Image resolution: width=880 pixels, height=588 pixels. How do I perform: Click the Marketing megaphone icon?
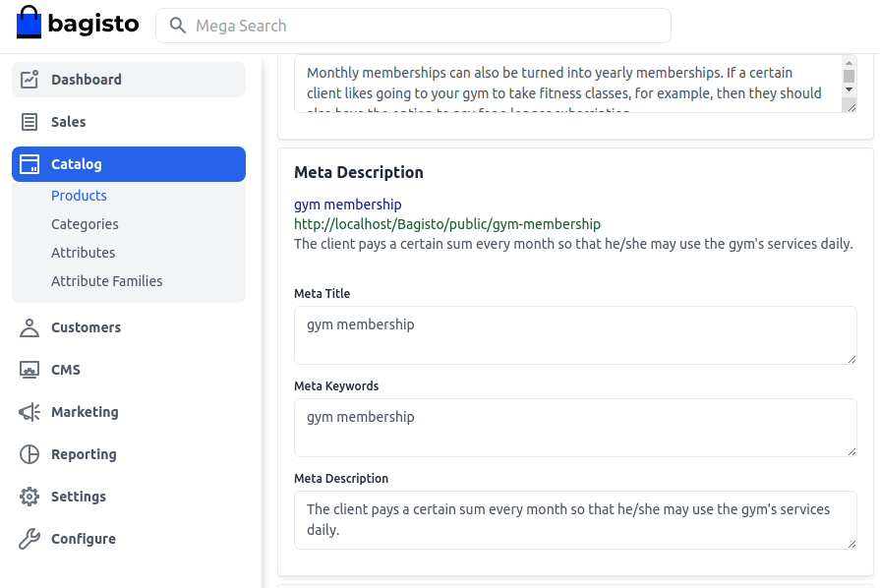coord(29,412)
